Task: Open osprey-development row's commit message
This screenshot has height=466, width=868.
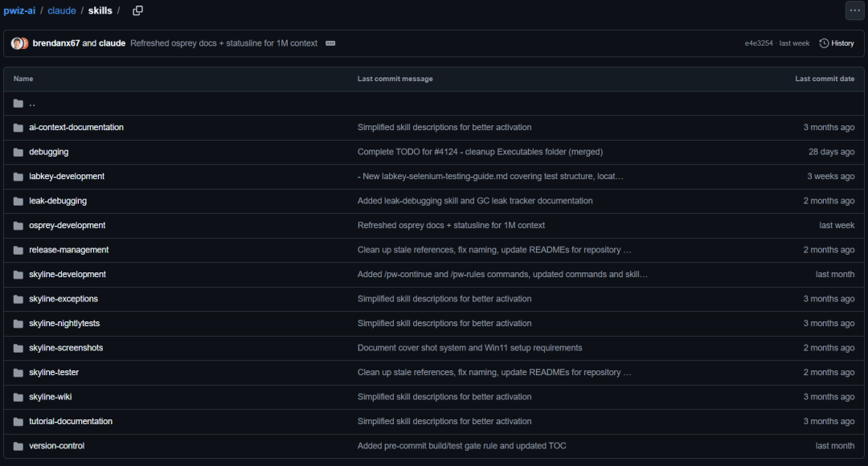Action: pos(451,225)
